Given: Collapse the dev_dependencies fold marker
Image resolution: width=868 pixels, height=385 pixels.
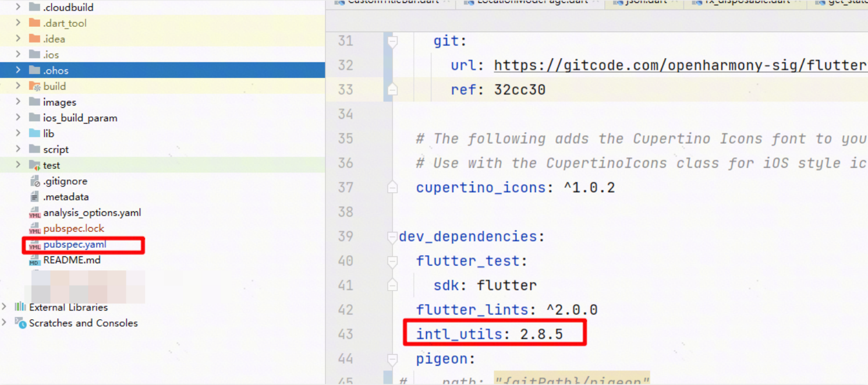Looking at the screenshot, I should tap(392, 237).
